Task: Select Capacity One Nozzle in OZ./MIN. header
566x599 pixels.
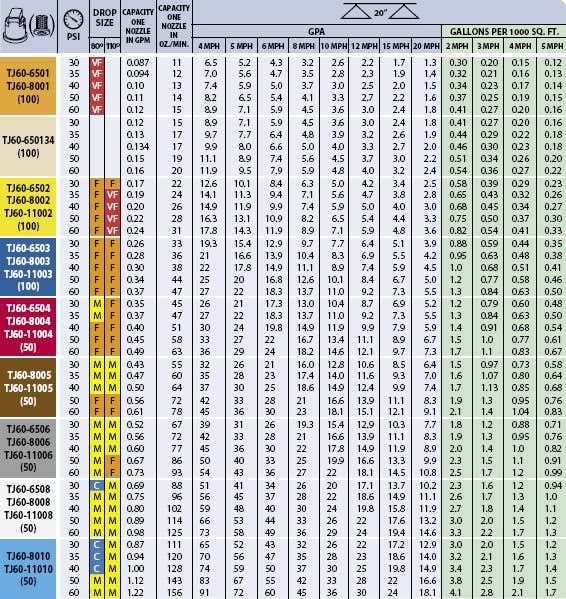Action: 174,26
